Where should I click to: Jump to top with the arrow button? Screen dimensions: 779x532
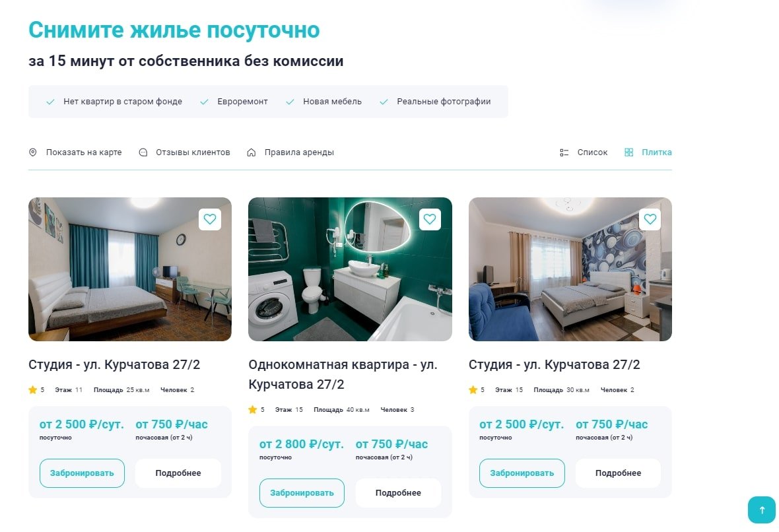click(762, 510)
